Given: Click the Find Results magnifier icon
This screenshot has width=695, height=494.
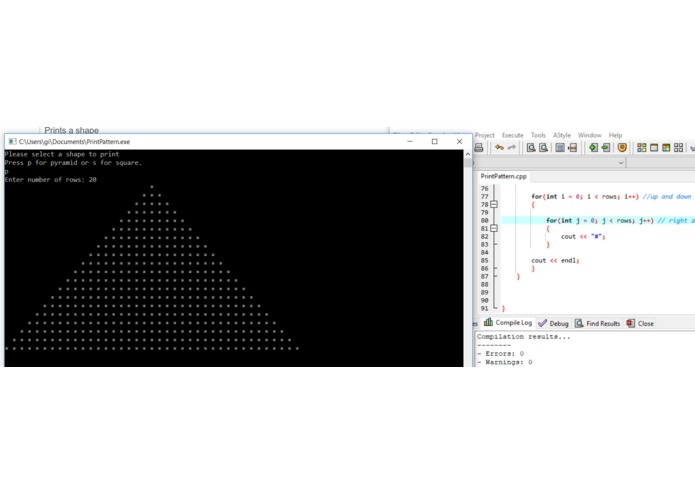Looking at the screenshot, I should tap(579, 323).
